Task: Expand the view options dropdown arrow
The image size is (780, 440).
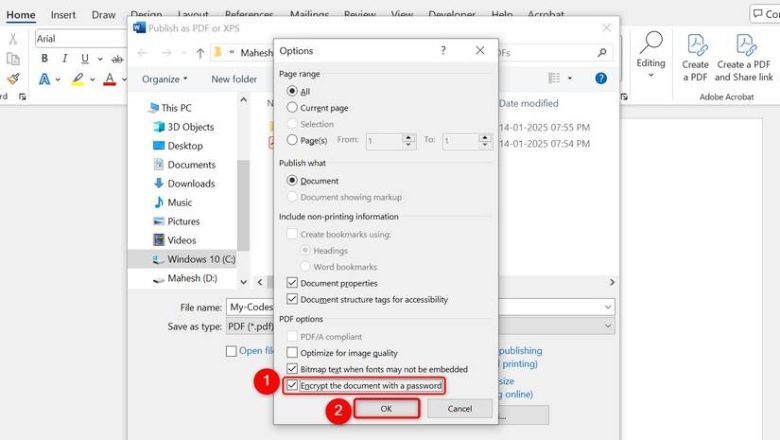Action: [570, 78]
